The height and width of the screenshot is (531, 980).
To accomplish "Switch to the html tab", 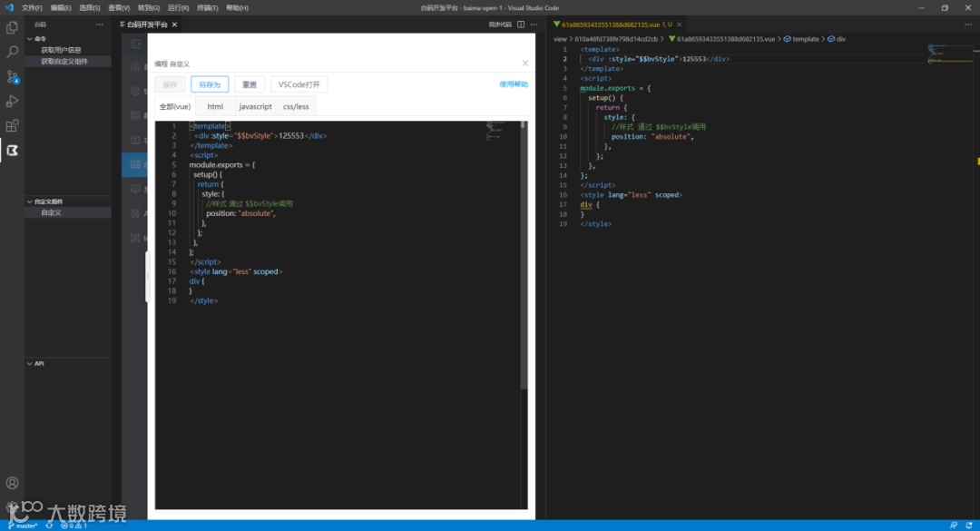I will point(215,106).
